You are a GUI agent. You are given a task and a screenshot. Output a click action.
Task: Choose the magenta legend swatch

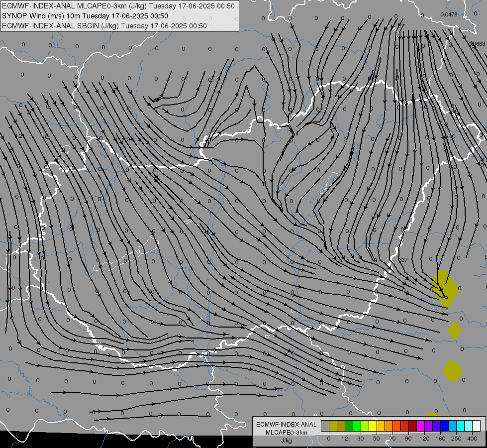(x=421, y=426)
